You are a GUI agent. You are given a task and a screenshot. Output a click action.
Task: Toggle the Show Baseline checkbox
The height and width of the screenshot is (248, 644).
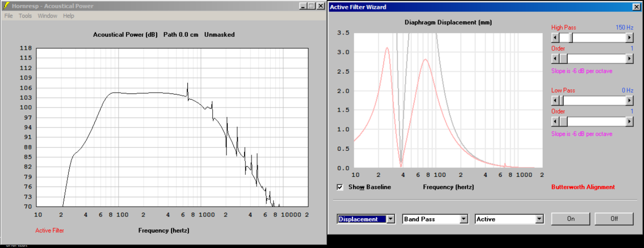[340, 187]
